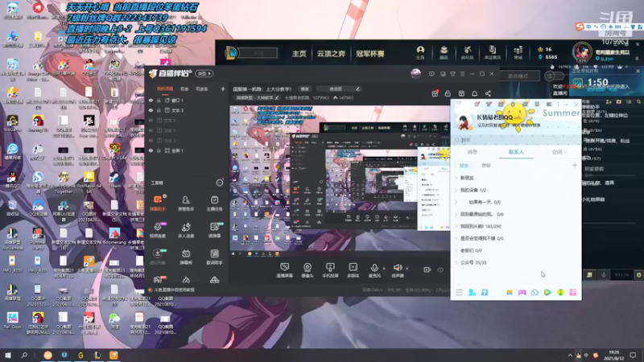Click the add friend icon in the QQ bottom bar
Viewport: 644px width, 362px height.
coord(472,292)
